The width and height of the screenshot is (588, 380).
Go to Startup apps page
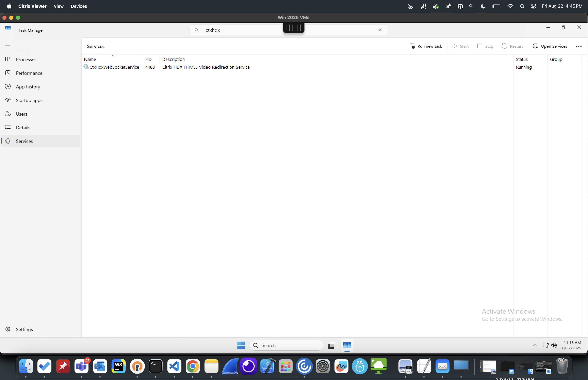tap(40, 100)
